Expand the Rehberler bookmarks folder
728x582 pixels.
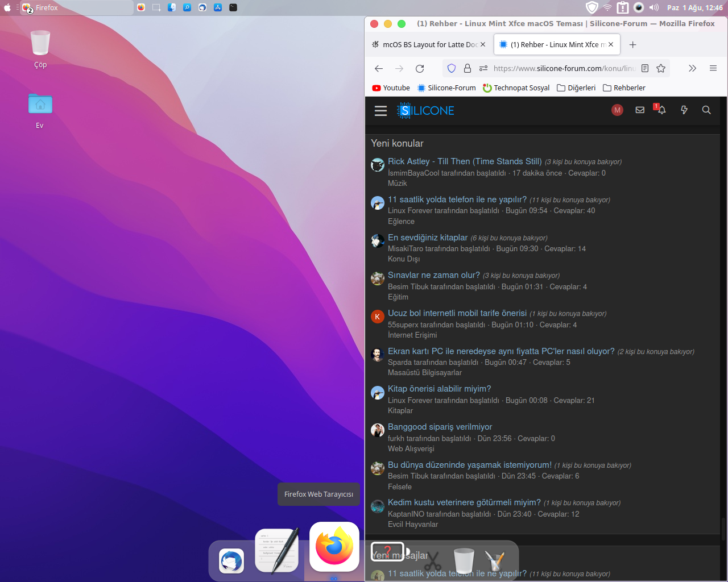(x=624, y=88)
